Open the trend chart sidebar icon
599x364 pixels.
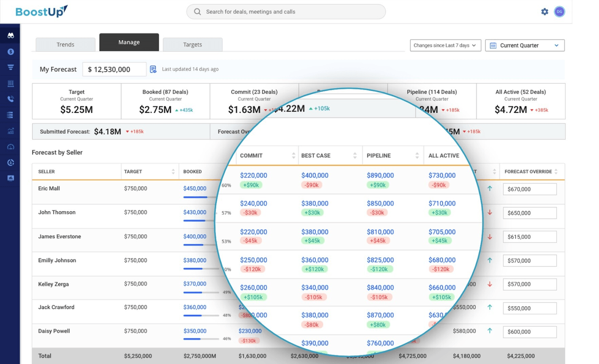point(10,131)
